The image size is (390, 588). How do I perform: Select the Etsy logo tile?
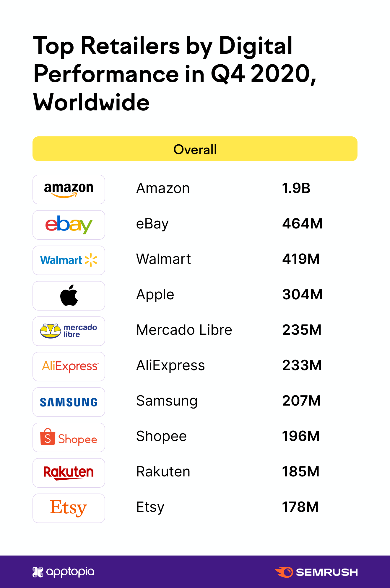point(69,508)
